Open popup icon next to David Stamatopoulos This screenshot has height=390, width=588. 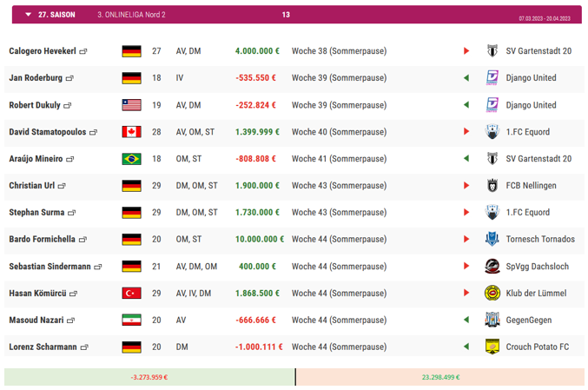[x=94, y=132]
